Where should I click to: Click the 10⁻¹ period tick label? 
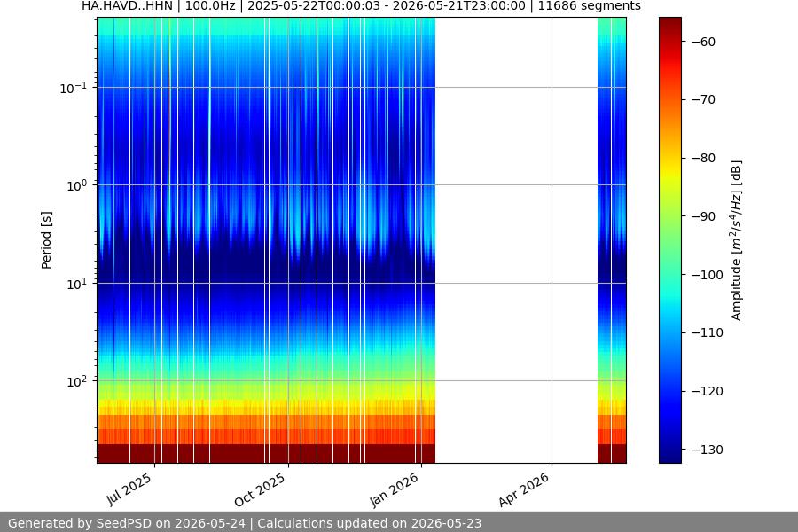pyautogui.click(x=74, y=88)
